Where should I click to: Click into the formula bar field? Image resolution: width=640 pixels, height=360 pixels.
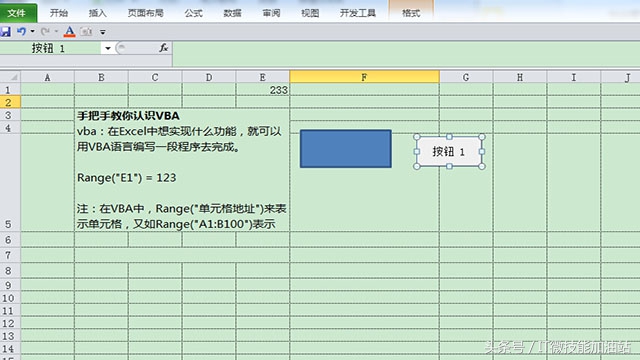click(x=406, y=54)
